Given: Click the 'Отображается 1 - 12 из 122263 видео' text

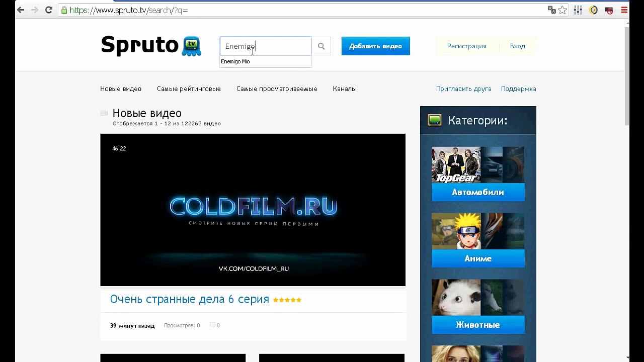Looking at the screenshot, I should (167, 124).
